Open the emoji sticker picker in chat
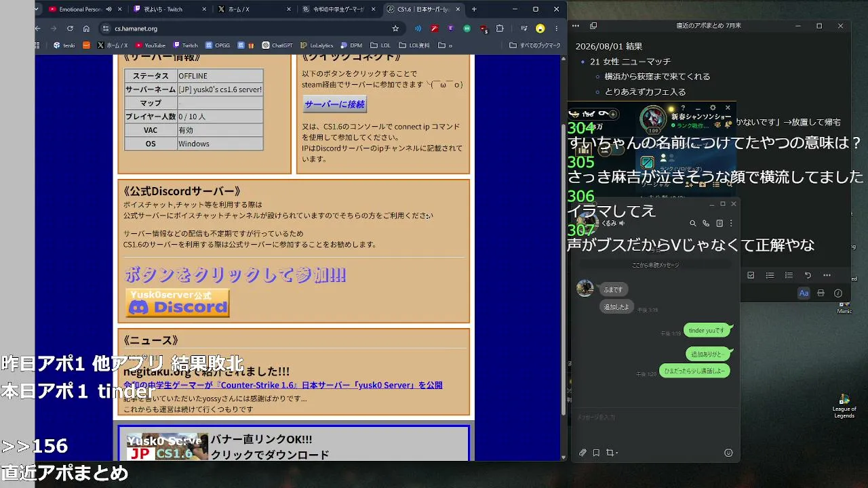This screenshot has height=488, width=868. coord(728,453)
